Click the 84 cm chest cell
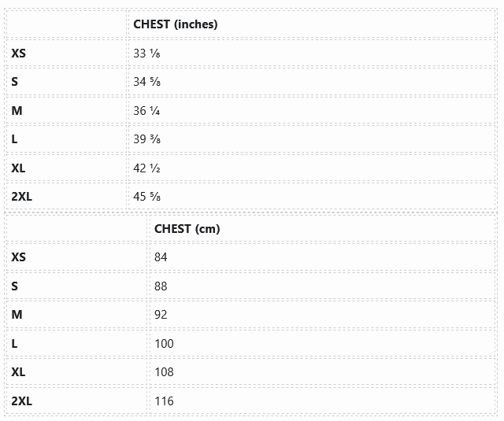 tap(161, 257)
